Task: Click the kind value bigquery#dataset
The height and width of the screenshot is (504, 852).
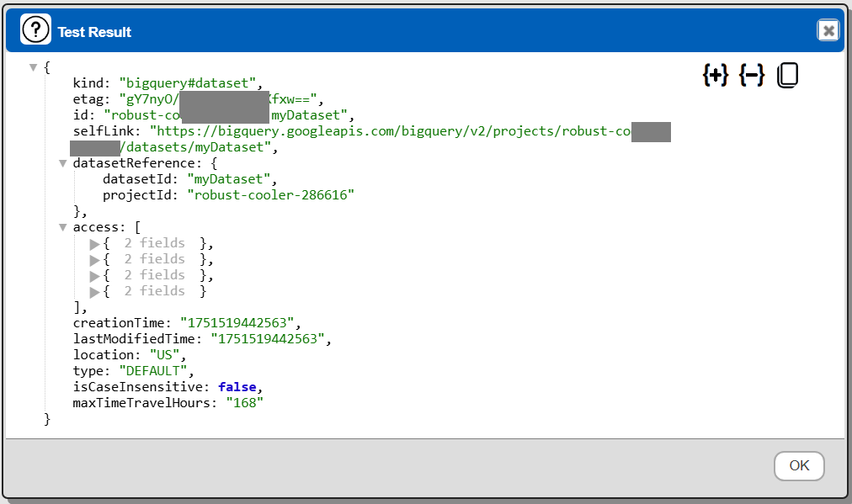Action: 190,83
